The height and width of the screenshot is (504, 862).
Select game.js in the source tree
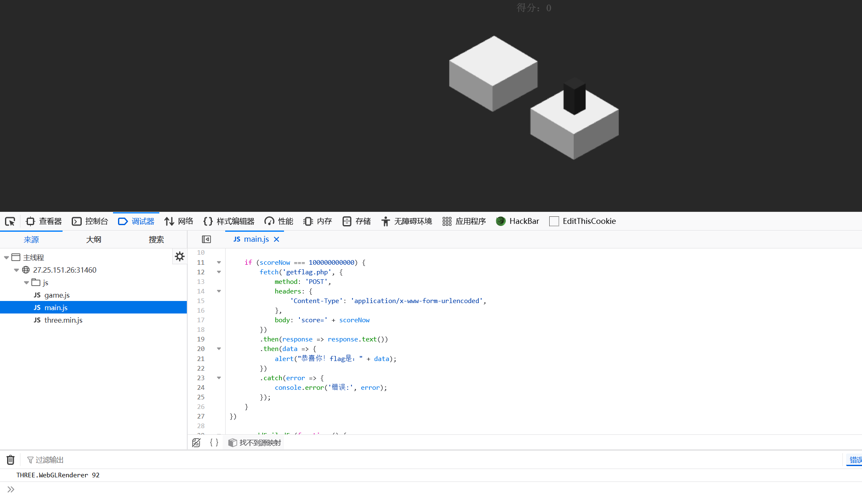pos(57,295)
